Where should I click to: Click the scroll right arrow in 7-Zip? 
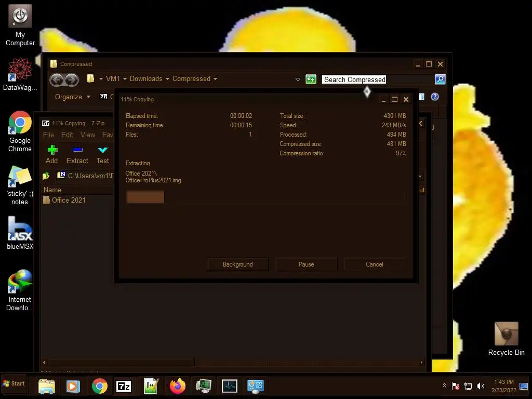click(421, 362)
